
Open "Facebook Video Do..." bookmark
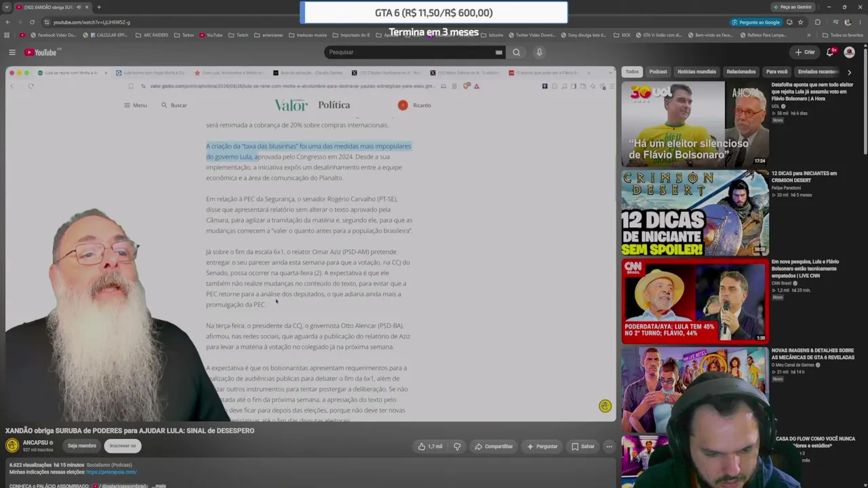[x=53, y=35]
